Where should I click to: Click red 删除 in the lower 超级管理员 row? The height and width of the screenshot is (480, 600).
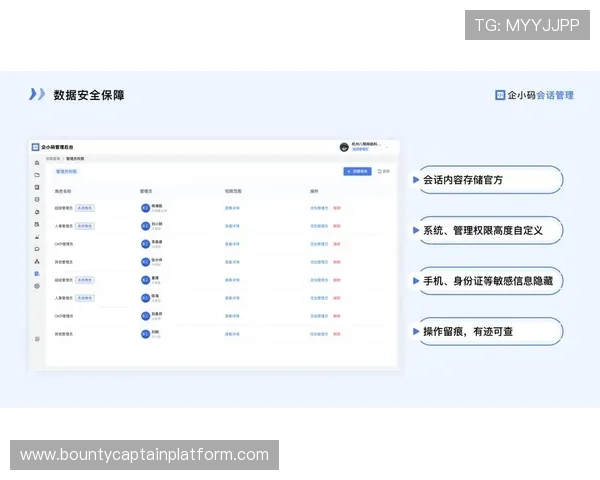(x=337, y=280)
